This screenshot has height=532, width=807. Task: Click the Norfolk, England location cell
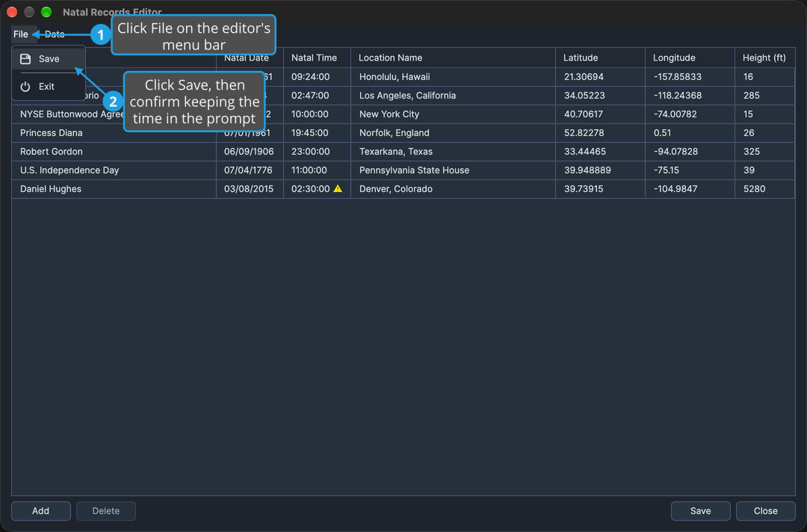(x=453, y=133)
